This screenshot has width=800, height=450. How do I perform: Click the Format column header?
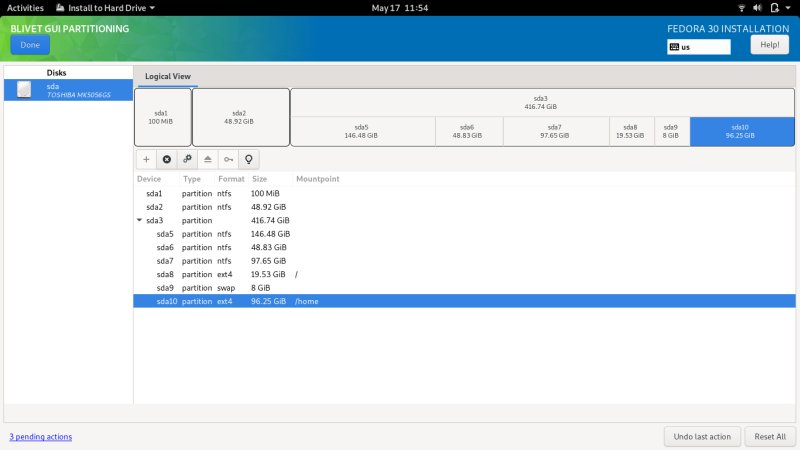point(231,179)
